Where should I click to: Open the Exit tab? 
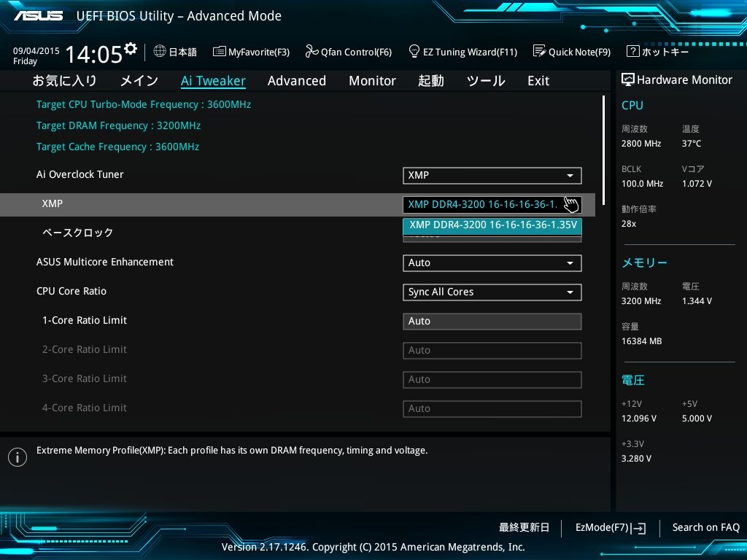point(538,80)
